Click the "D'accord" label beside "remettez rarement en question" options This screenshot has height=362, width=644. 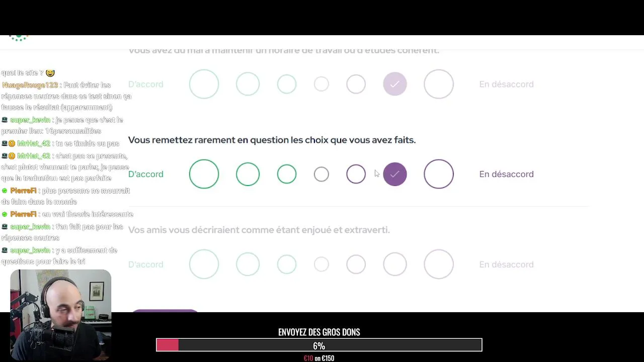(x=145, y=174)
